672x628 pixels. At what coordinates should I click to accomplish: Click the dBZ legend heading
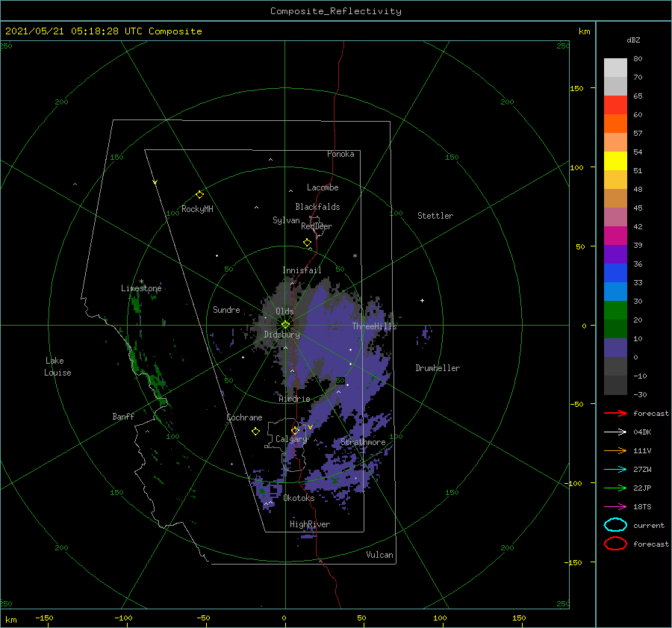(x=633, y=40)
